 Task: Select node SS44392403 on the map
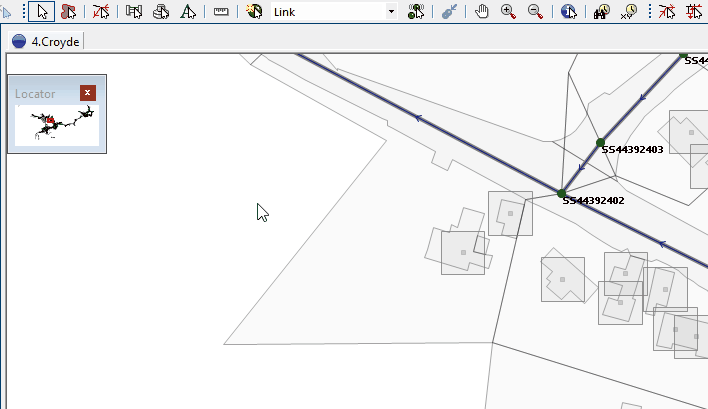coord(600,143)
